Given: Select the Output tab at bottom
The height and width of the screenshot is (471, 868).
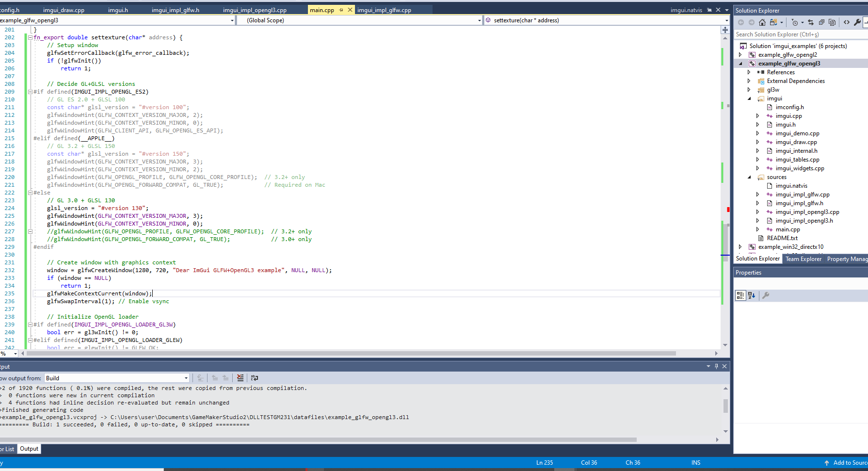Looking at the screenshot, I should [x=29, y=449].
